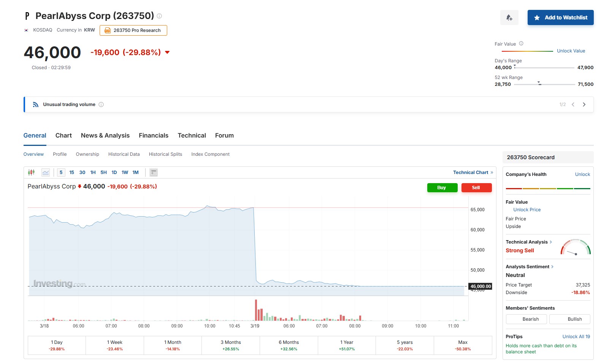Click the Company's Health color bar
Viewport: 601px width, 364px height.
pos(548,188)
